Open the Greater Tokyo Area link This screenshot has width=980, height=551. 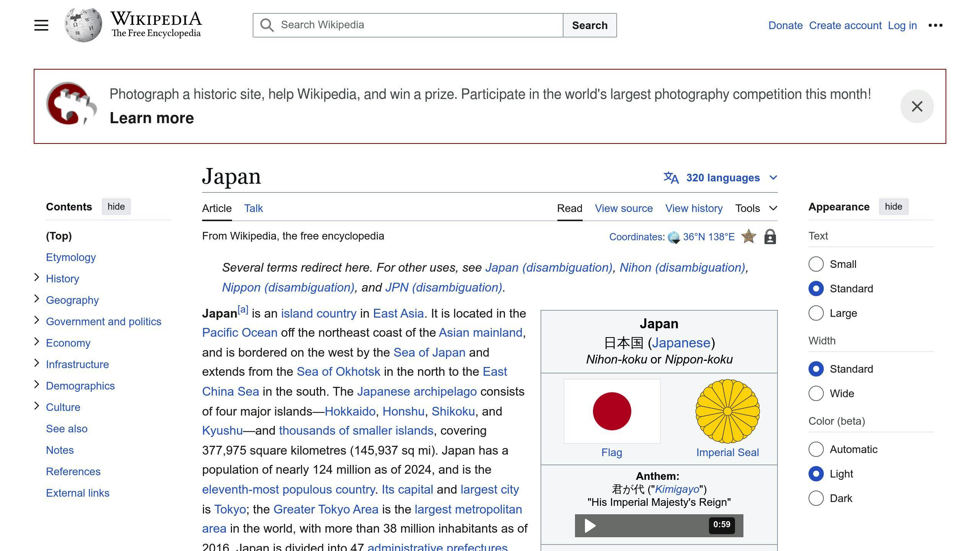point(326,509)
